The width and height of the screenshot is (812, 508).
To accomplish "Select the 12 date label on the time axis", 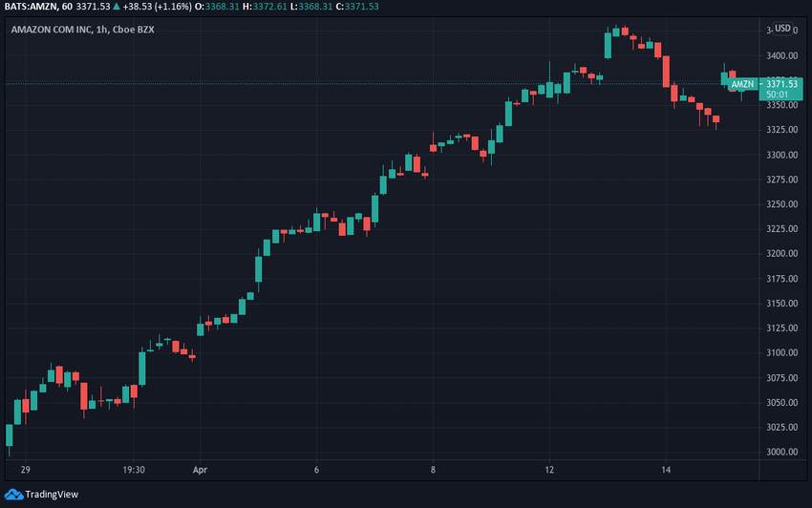I will point(549,470).
